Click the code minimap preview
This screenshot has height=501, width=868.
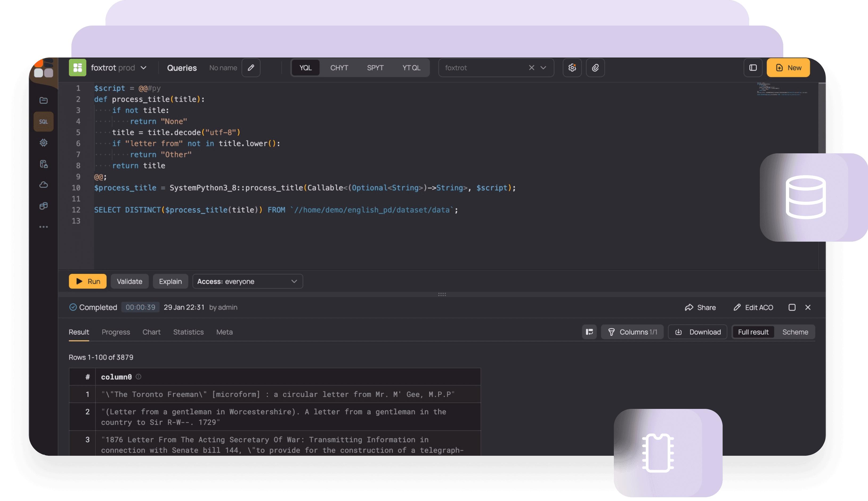click(782, 89)
